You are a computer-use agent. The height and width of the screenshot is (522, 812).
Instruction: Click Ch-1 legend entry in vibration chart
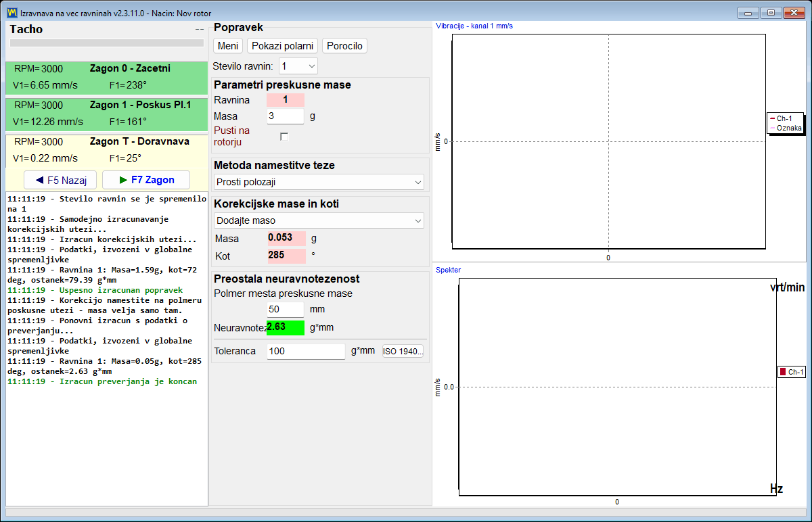coord(785,118)
